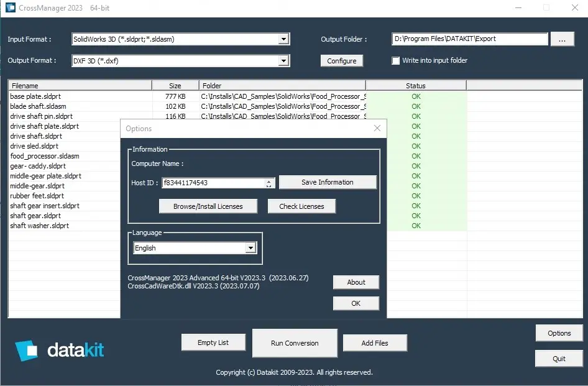Click OK status of shaft washer.sldprt
Viewport: 588px width, 386px height.
click(416, 226)
